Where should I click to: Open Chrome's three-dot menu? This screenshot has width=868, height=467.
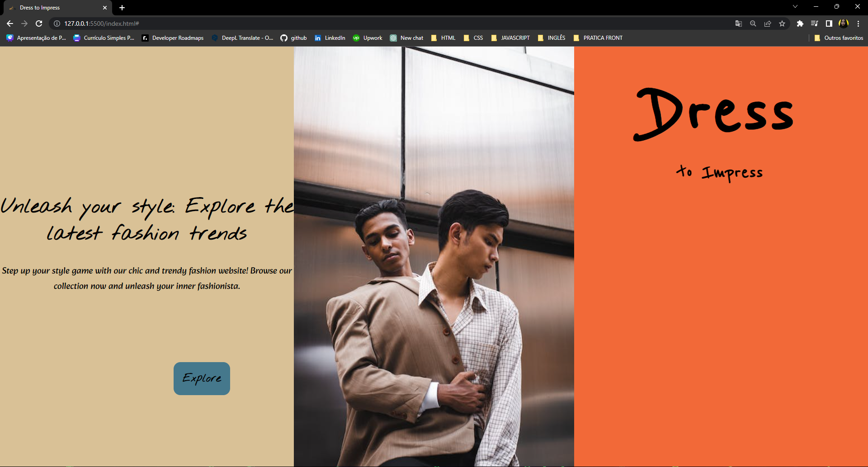tap(858, 24)
